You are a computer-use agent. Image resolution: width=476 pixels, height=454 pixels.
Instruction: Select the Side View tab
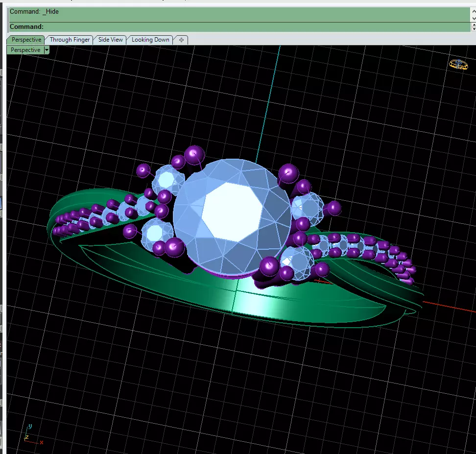110,40
